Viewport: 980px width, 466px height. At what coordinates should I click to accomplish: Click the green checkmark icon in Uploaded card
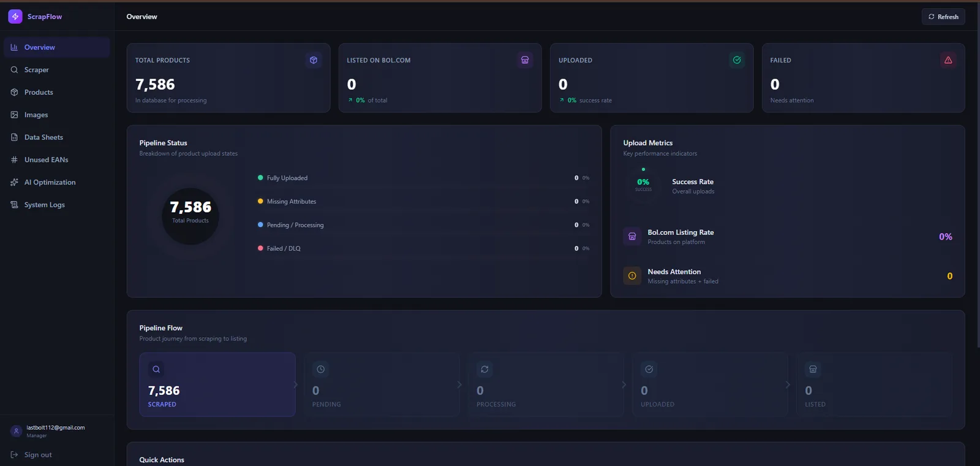pos(737,60)
